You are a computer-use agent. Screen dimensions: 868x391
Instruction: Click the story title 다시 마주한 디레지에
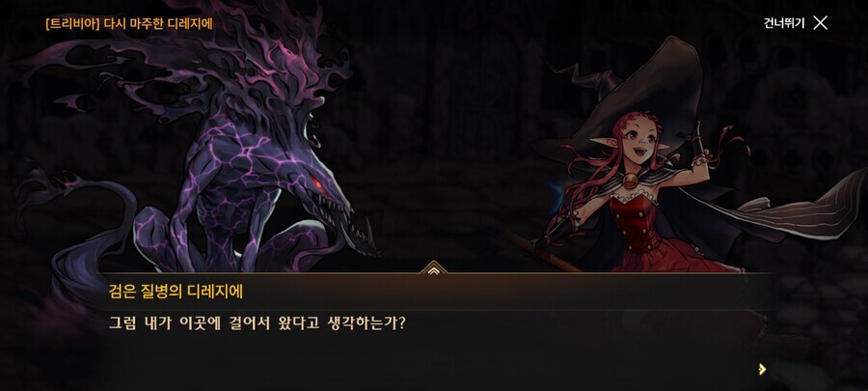pyautogui.click(x=158, y=24)
